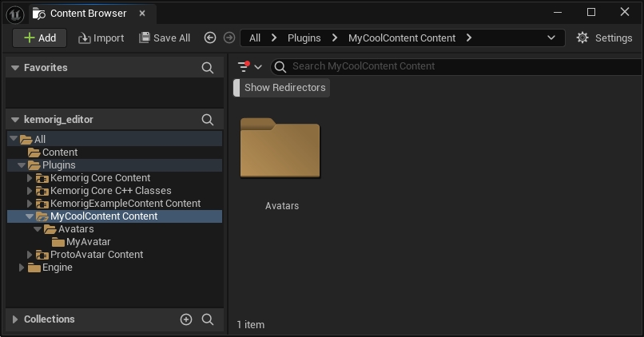Click the Save All button

tap(165, 38)
